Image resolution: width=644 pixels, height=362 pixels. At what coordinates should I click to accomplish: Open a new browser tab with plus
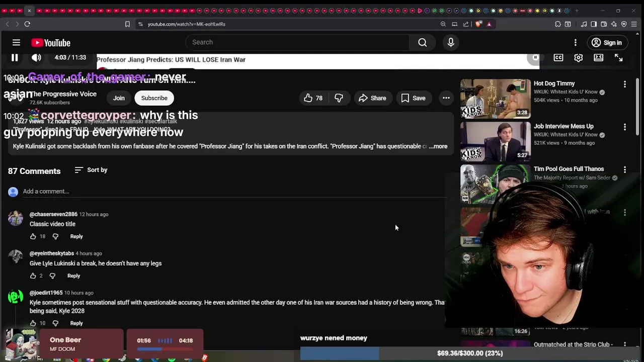coord(577,11)
